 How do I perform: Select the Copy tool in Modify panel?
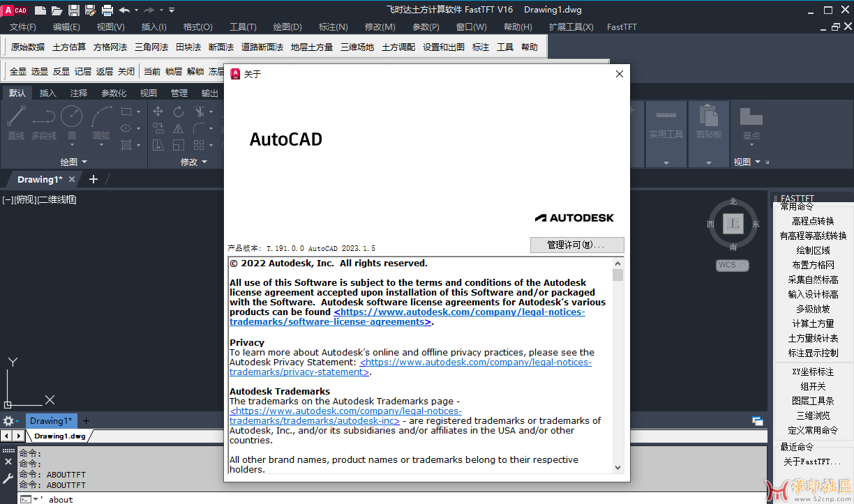pyautogui.click(x=158, y=128)
